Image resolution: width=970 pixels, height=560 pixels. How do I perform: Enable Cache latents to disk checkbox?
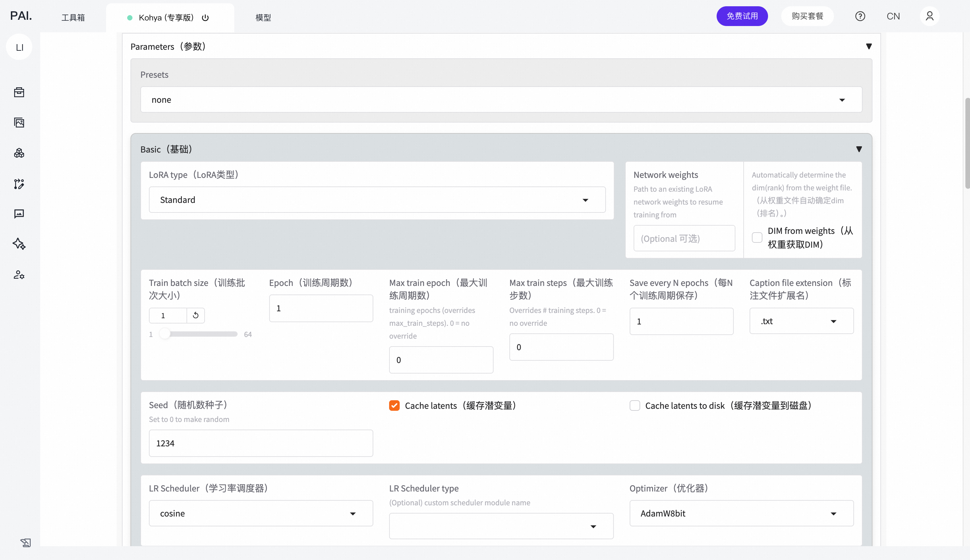point(635,406)
